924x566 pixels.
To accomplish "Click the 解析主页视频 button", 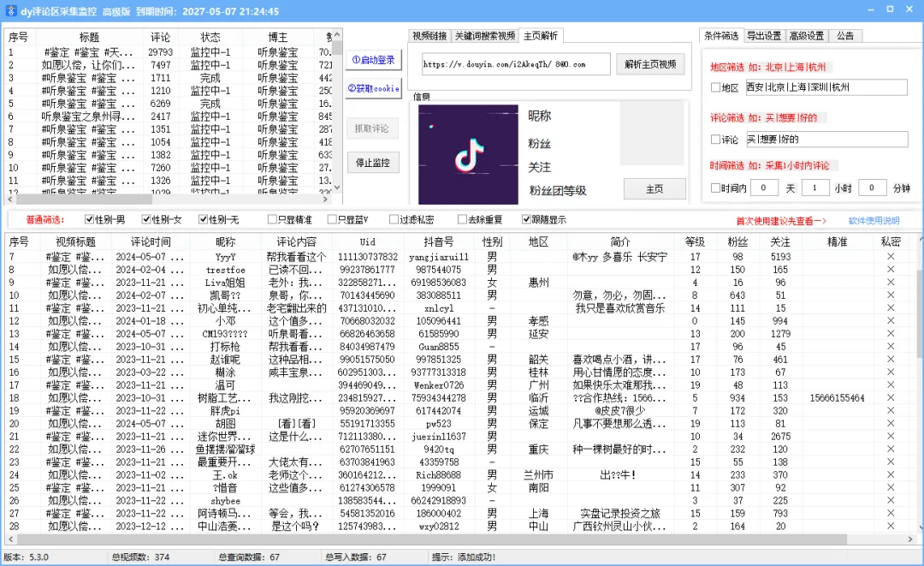I will (650, 64).
